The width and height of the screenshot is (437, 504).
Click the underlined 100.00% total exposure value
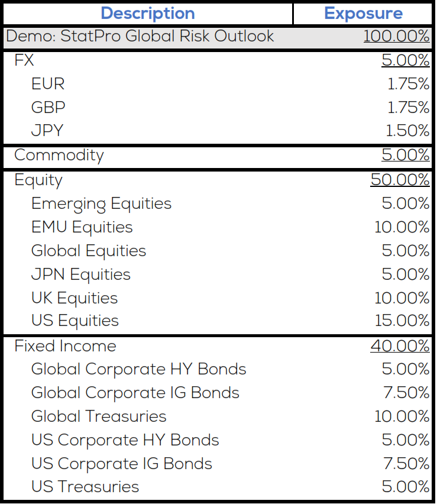(x=396, y=36)
